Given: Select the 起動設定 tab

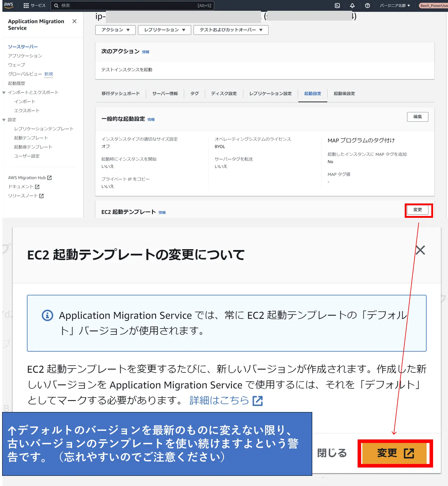Looking at the screenshot, I should 313,93.
